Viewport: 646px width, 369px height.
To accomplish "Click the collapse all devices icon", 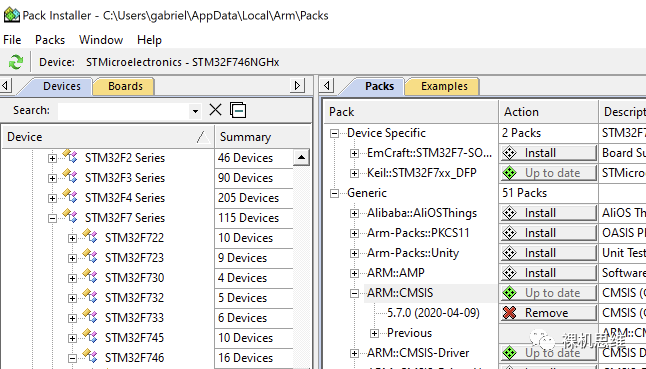I will [x=238, y=110].
